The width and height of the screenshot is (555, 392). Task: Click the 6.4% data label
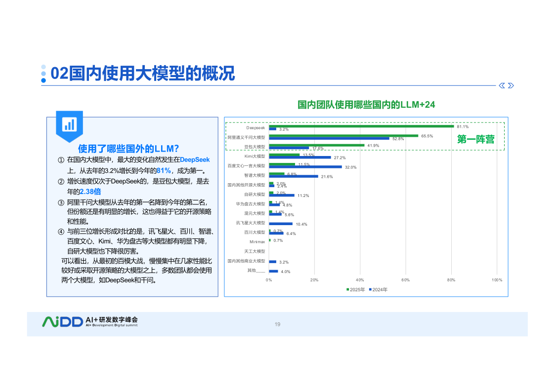pyautogui.click(x=291, y=234)
